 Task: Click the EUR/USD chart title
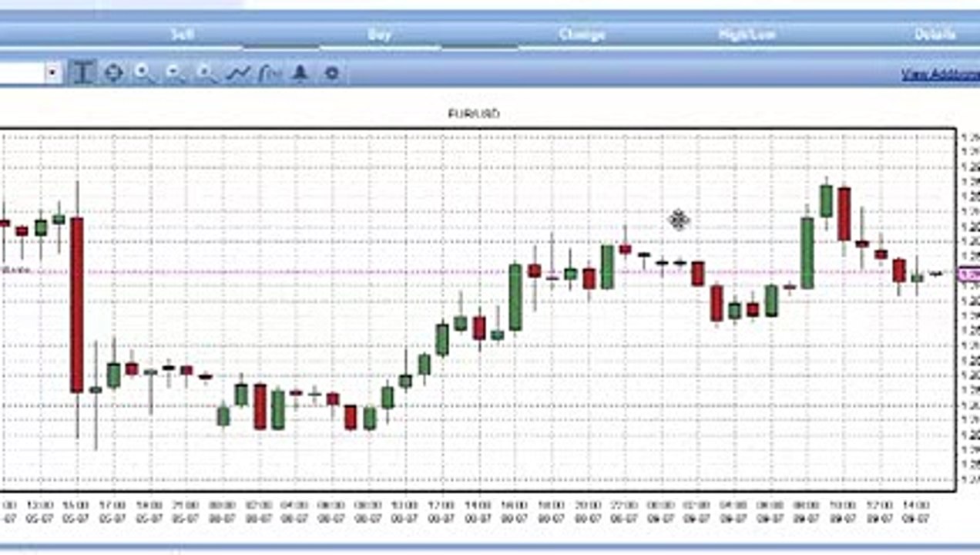click(x=474, y=114)
